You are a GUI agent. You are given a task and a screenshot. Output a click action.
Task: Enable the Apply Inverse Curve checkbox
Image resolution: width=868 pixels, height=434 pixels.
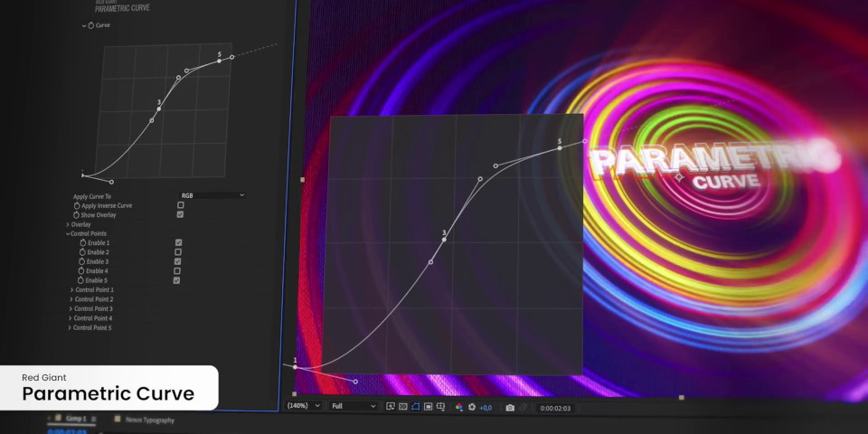point(180,205)
